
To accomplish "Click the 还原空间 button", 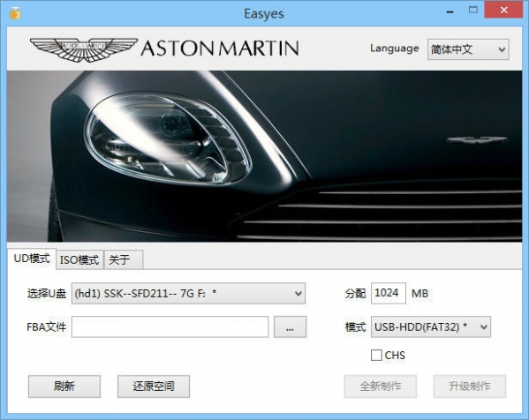I will coord(154,386).
